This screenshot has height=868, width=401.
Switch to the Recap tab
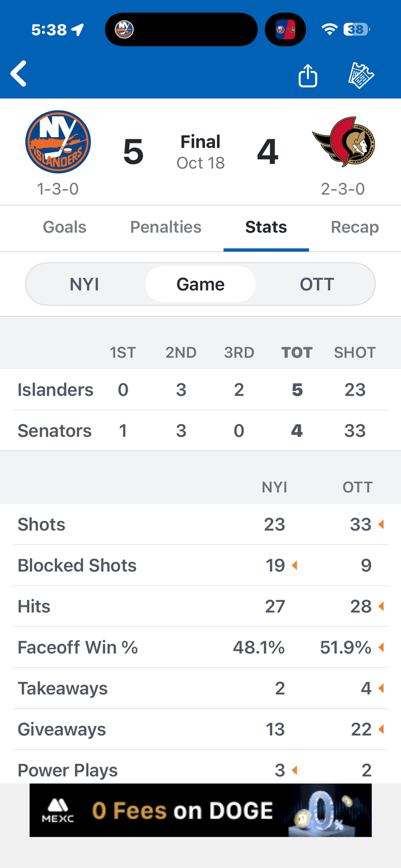[354, 227]
